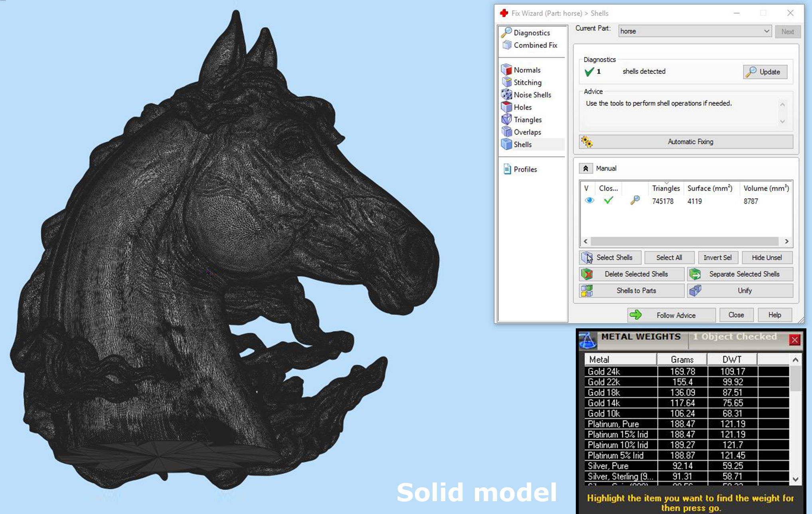This screenshot has height=514, width=812.
Task: Click the magnifier icon in the shell row
Action: pos(635,200)
